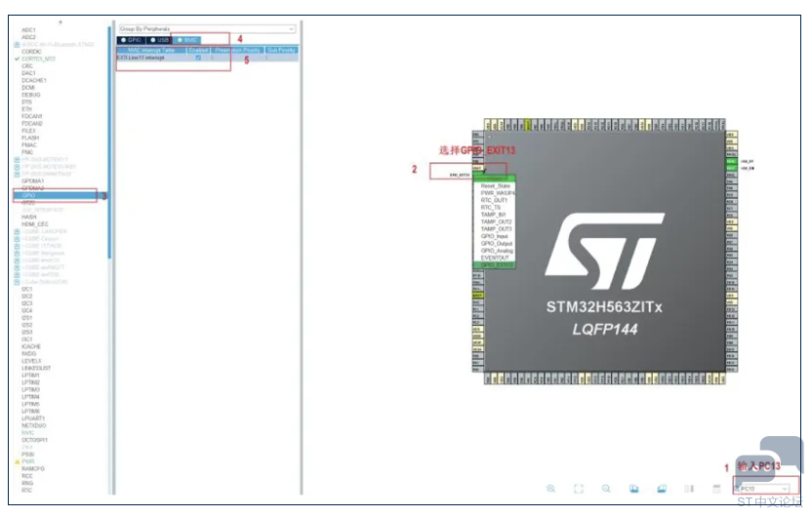Choose GPIO_EXTI13 from the pin menu

495,265
